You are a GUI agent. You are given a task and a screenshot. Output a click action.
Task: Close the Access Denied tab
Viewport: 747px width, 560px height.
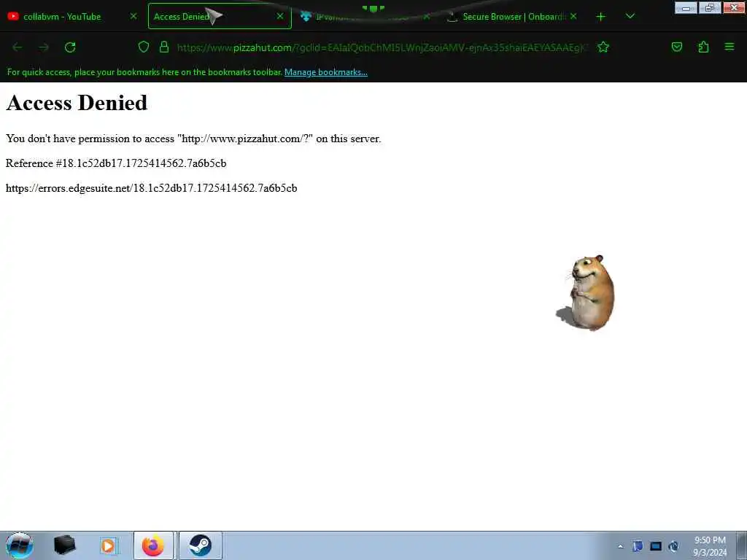(280, 16)
